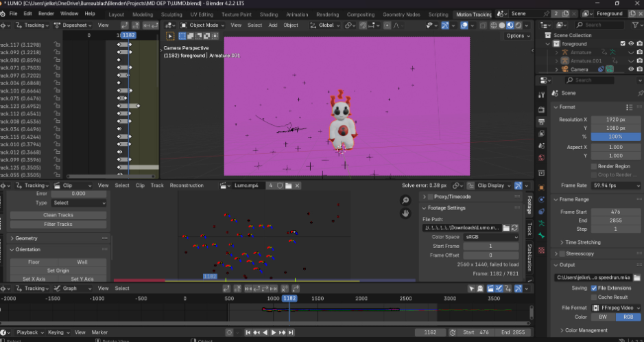644x342 pixels.
Task: Click Set Origin button
Action: 58,271
